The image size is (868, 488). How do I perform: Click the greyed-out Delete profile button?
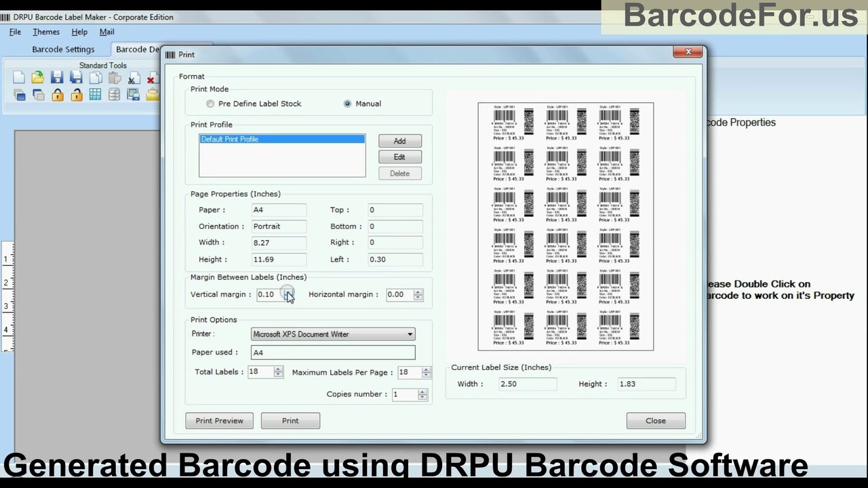pyautogui.click(x=400, y=174)
